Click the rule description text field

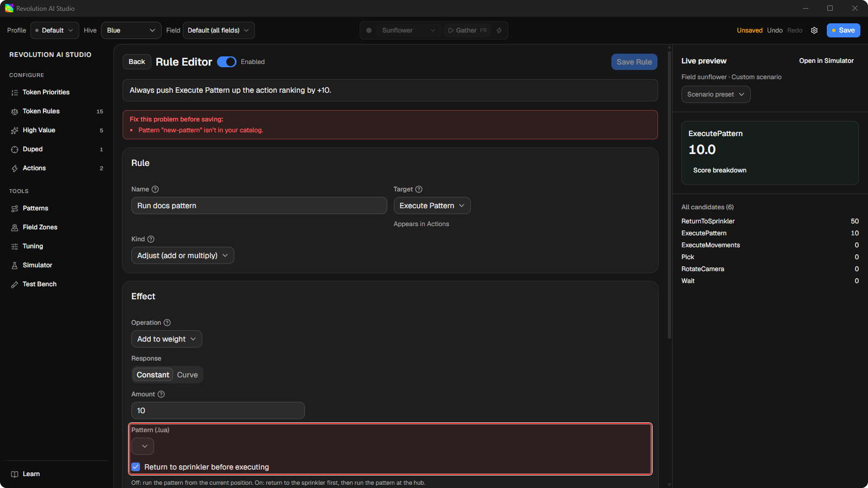(390, 91)
